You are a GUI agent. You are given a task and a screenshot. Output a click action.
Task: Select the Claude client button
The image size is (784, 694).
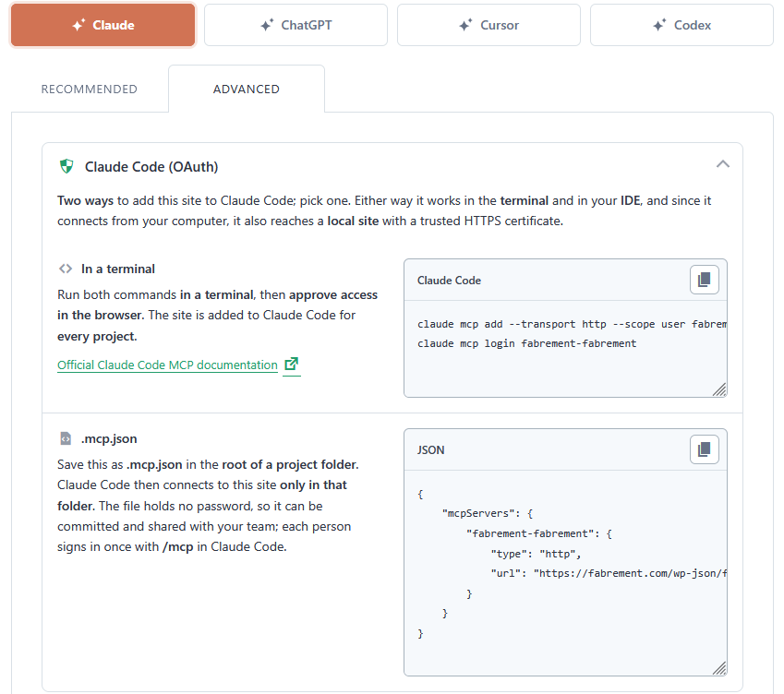[x=103, y=25]
